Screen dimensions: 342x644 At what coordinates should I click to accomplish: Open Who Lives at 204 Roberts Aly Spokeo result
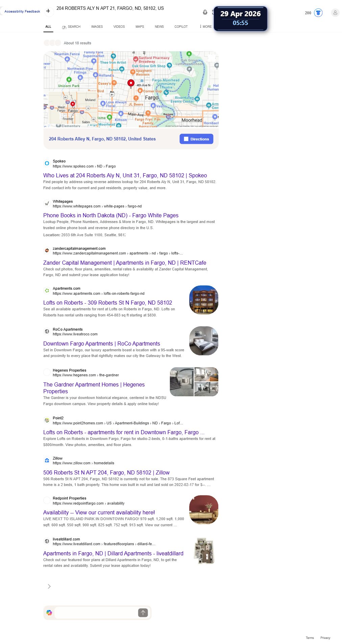tap(125, 176)
